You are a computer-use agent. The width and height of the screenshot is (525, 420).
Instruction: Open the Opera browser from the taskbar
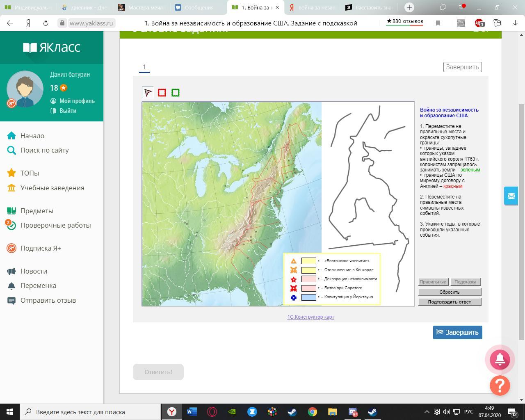(x=212, y=412)
